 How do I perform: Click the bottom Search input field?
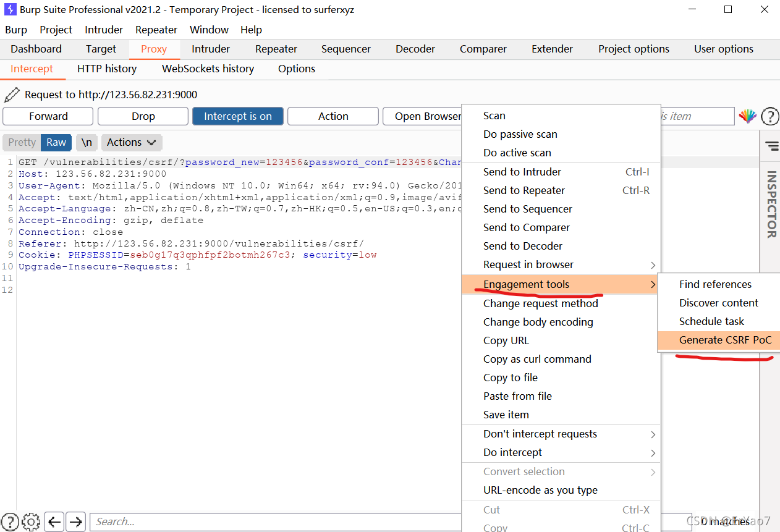click(x=276, y=521)
